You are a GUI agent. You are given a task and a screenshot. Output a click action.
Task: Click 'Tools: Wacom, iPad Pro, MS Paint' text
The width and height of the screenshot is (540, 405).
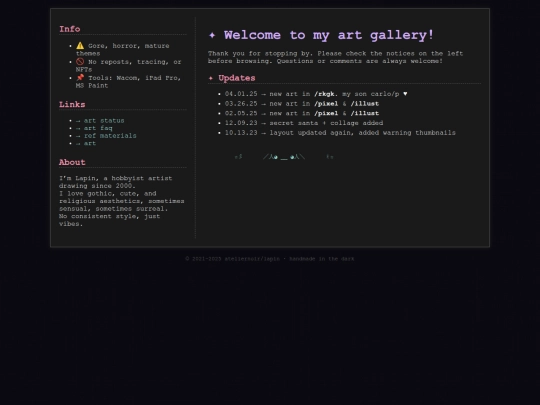coord(128,82)
